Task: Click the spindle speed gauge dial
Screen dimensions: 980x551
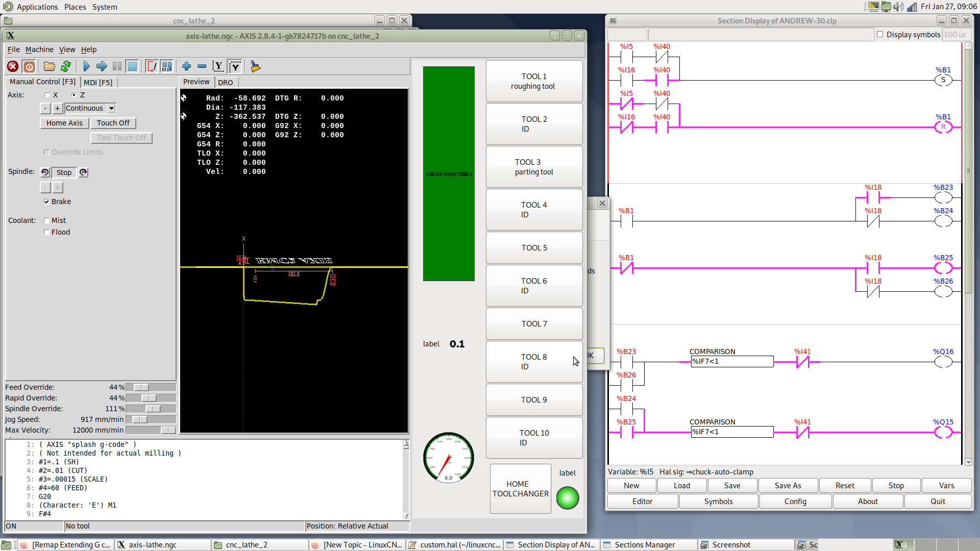Action: point(449,458)
